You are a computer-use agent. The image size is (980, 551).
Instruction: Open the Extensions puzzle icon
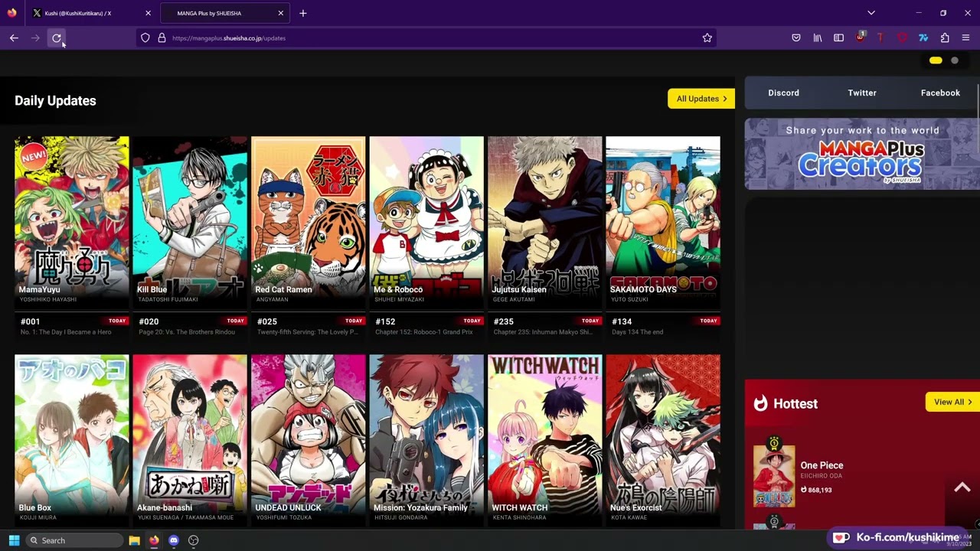coord(945,37)
